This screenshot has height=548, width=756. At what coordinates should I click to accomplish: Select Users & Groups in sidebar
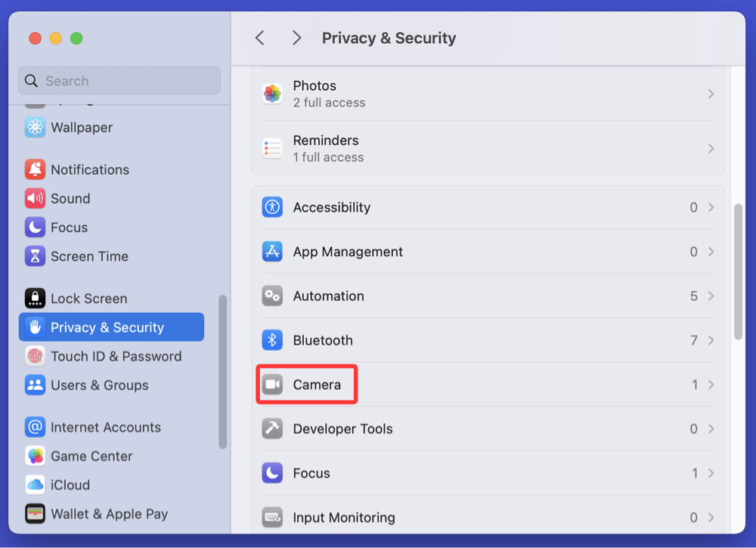click(99, 385)
